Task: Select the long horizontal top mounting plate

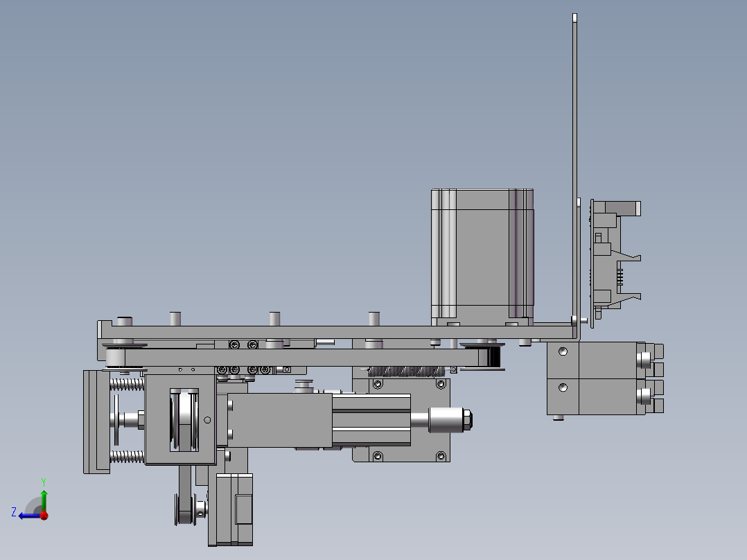Action: [x=336, y=332]
